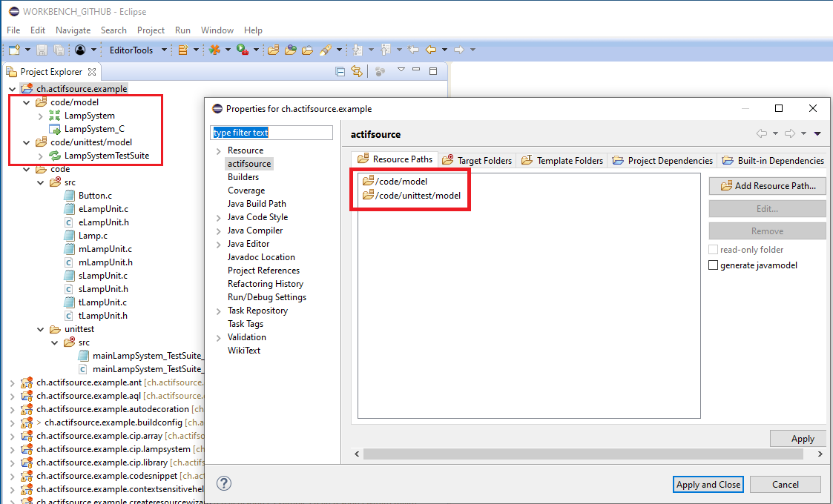Image resolution: width=833 pixels, height=504 pixels.
Task: Click the Apply and Close button
Action: point(708,484)
